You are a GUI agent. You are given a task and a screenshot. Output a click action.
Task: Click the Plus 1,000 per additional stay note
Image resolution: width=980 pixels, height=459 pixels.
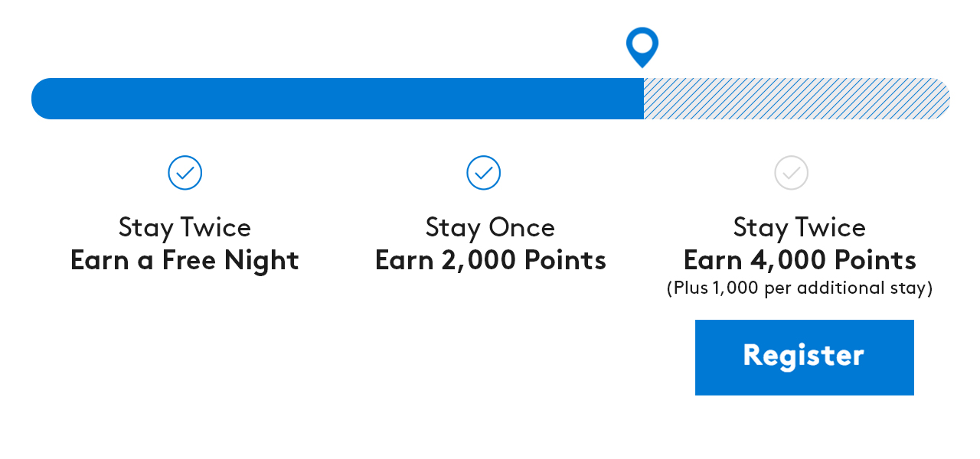click(x=799, y=288)
